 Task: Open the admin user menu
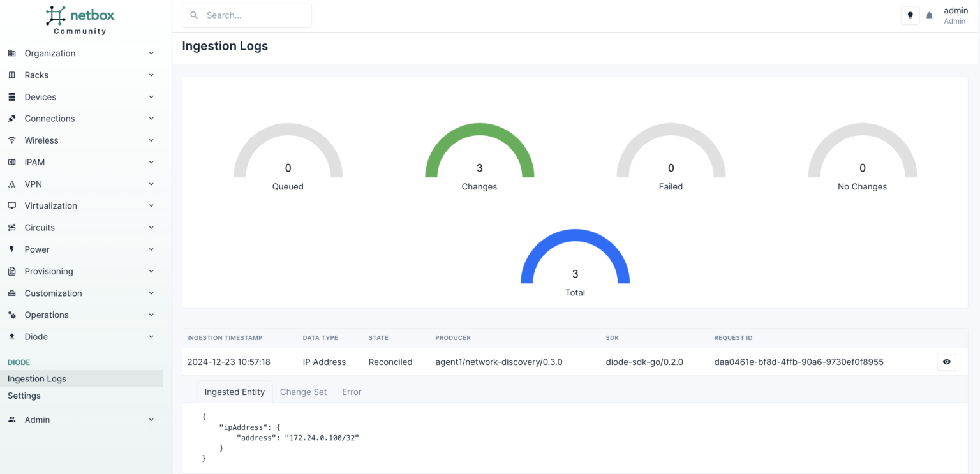(x=955, y=15)
